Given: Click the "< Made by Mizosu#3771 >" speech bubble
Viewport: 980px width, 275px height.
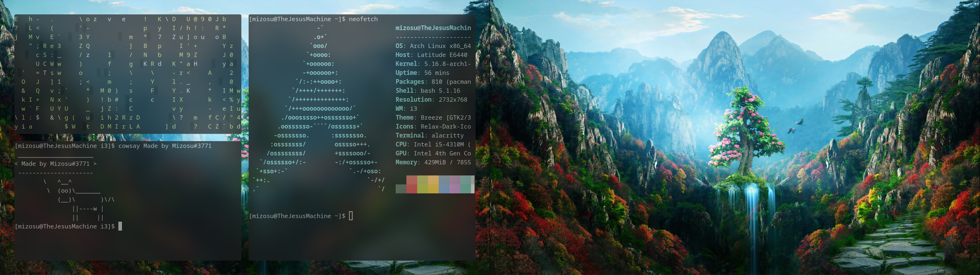Looking at the screenshot, I should coord(56,164).
